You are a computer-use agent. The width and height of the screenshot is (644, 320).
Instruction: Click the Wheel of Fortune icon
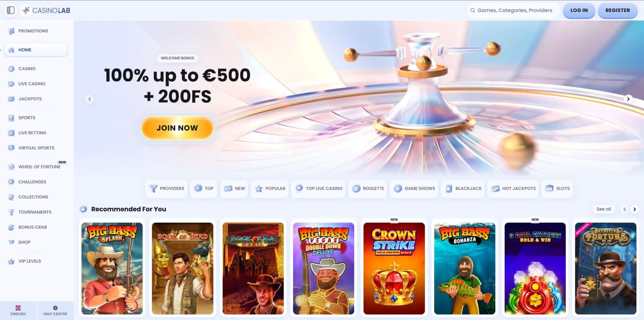tap(11, 167)
